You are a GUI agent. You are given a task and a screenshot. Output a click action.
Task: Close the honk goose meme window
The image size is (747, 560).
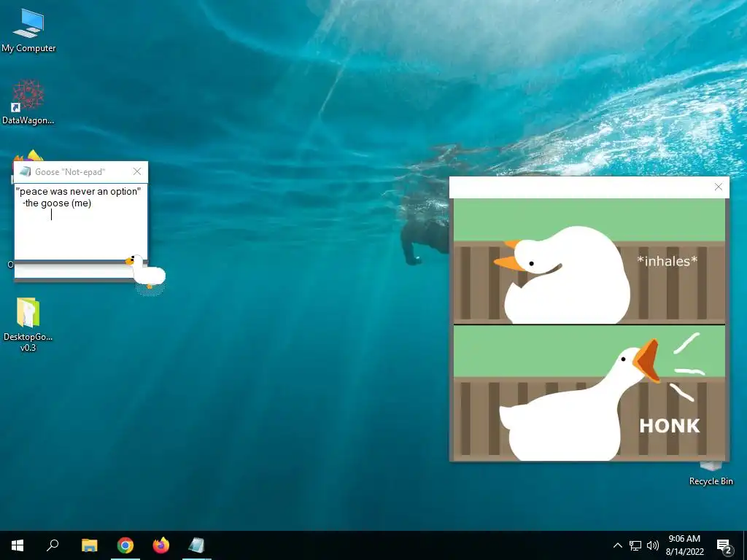tap(719, 187)
